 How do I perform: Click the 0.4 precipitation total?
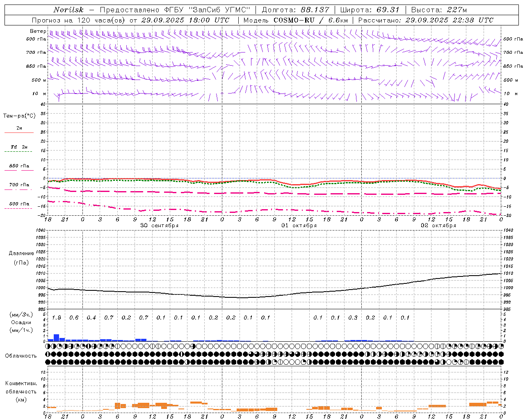(91, 318)
